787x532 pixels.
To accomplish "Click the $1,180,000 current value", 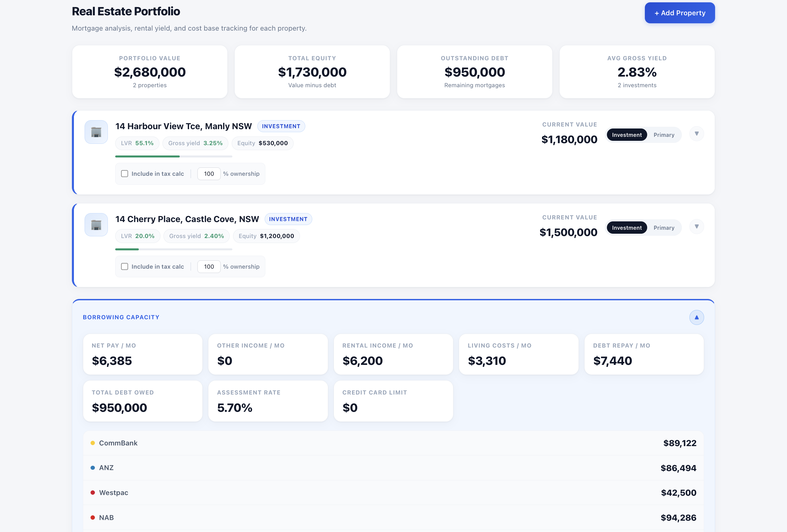I will (569, 139).
